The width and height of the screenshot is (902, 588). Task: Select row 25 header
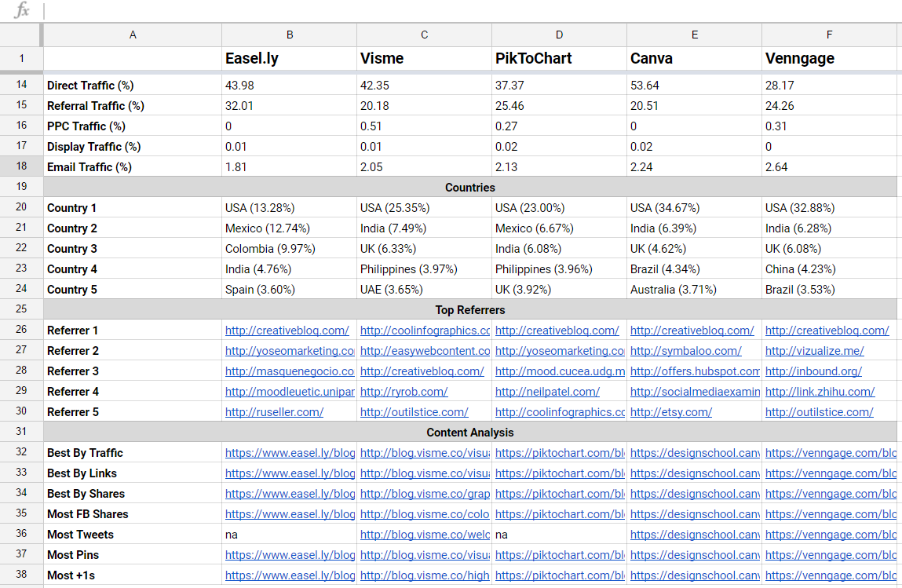coord(21,309)
